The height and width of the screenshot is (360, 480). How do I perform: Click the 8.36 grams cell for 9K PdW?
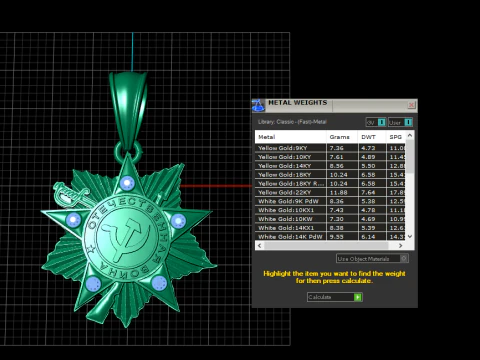coord(342,201)
